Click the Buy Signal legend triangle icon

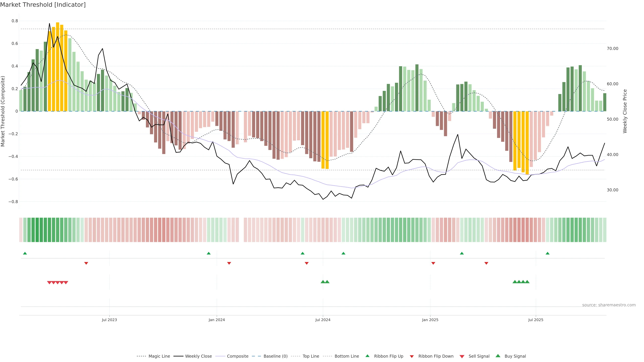pos(498,356)
